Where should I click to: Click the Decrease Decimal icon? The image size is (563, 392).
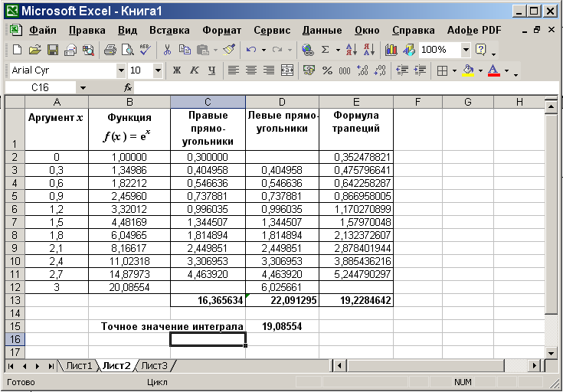tap(379, 70)
